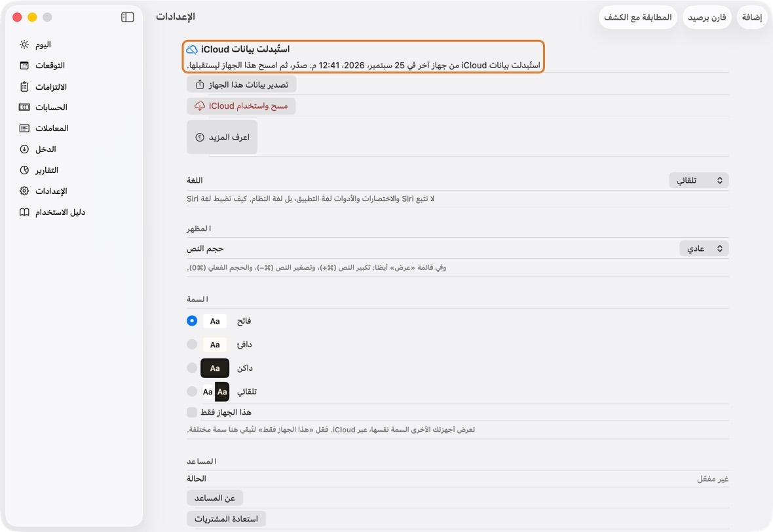
Task: Click the book icon beside دليل الاستخدام
Action: pyautogui.click(x=24, y=212)
